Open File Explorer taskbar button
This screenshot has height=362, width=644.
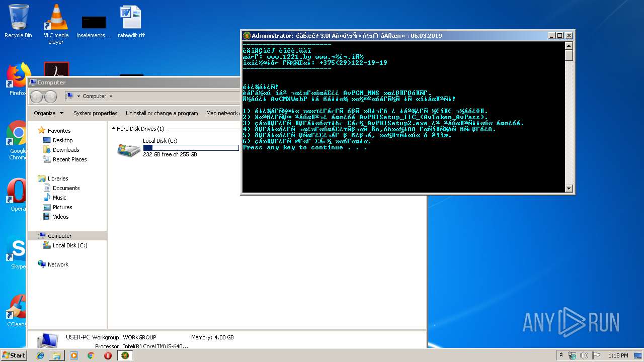(57, 355)
